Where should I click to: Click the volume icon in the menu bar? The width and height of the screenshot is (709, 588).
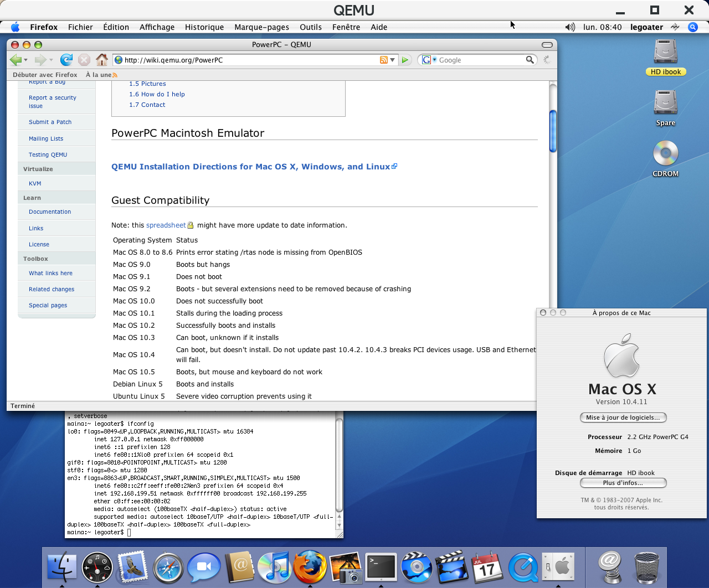(570, 27)
